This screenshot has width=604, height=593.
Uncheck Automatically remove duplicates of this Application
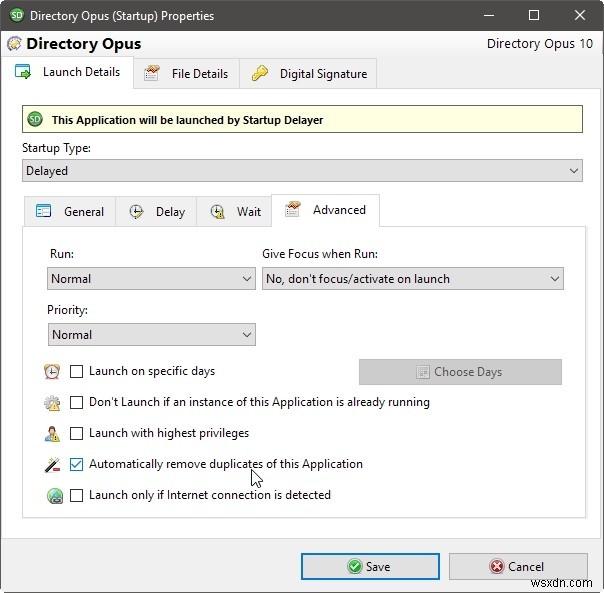click(x=76, y=464)
